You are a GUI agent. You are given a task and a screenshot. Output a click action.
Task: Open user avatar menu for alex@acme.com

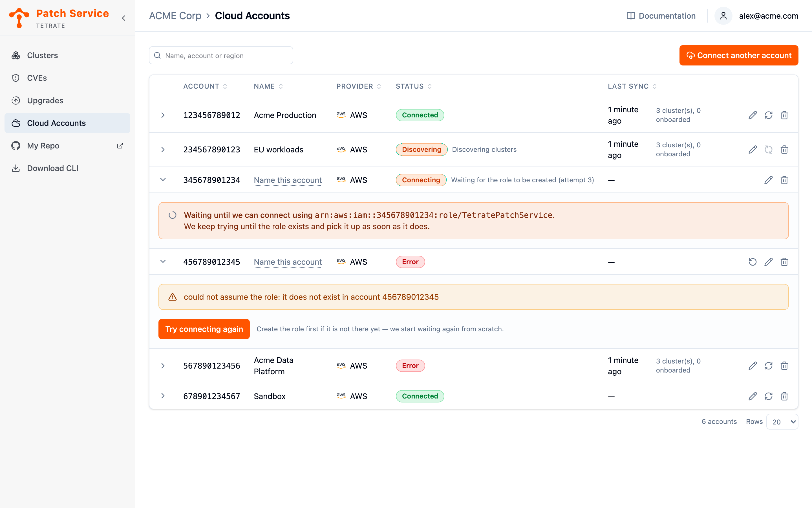pos(723,16)
